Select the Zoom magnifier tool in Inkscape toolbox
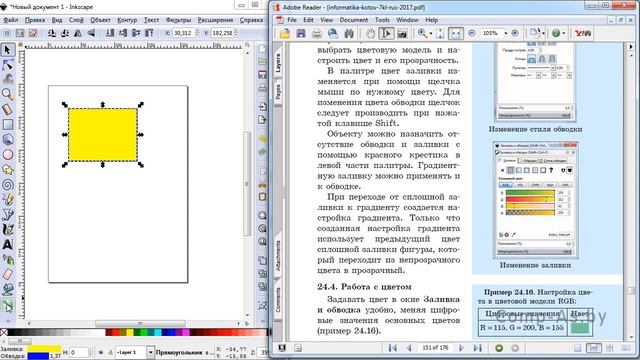 coord(7,94)
